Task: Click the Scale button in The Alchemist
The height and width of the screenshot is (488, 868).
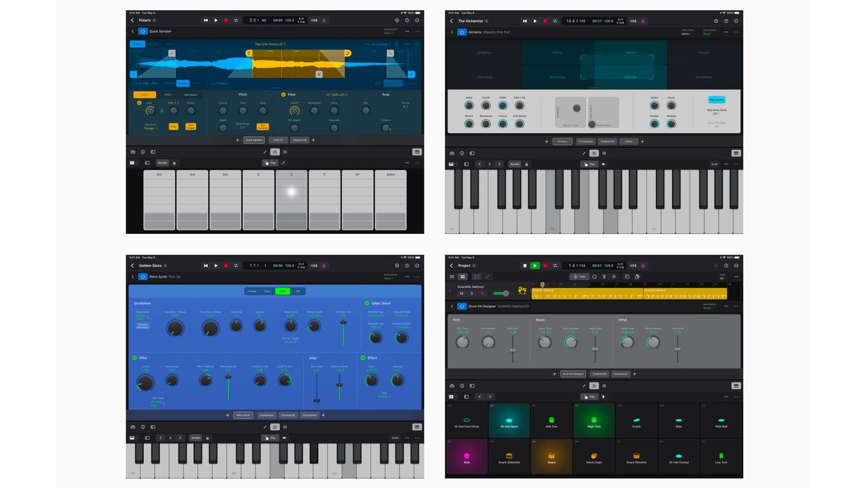Action: tap(714, 164)
